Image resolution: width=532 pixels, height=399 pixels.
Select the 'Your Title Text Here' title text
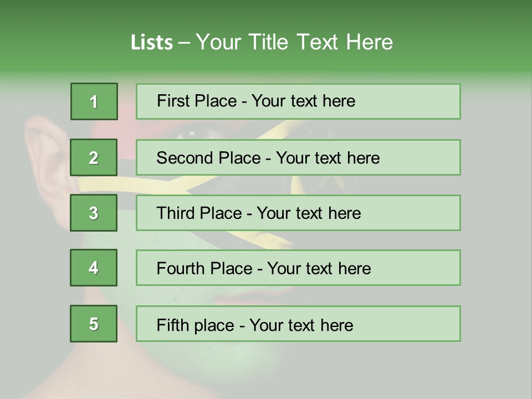294,42
